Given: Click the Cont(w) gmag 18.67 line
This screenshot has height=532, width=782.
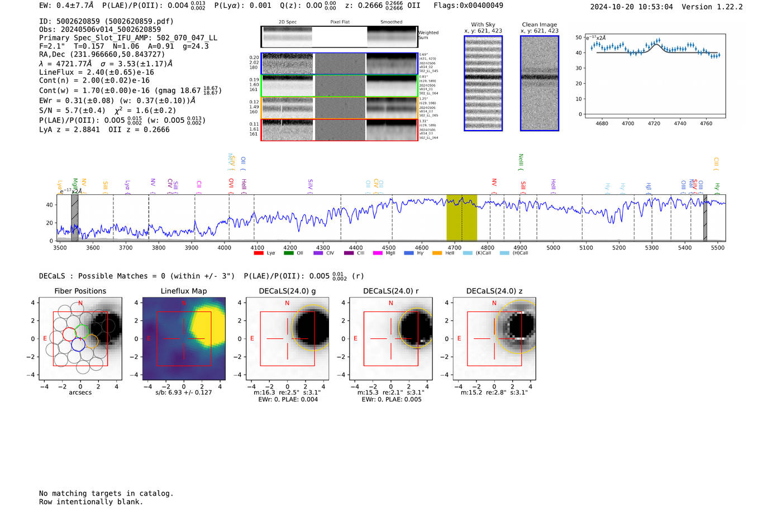Looking at the screenshot, I should click(130, 90).
